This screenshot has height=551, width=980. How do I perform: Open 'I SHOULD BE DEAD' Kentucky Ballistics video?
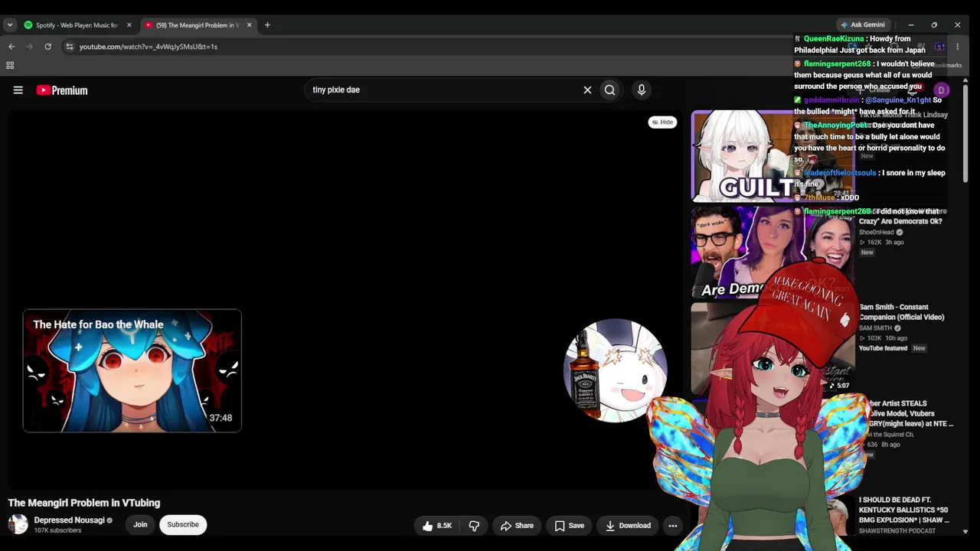coord(903,510)
